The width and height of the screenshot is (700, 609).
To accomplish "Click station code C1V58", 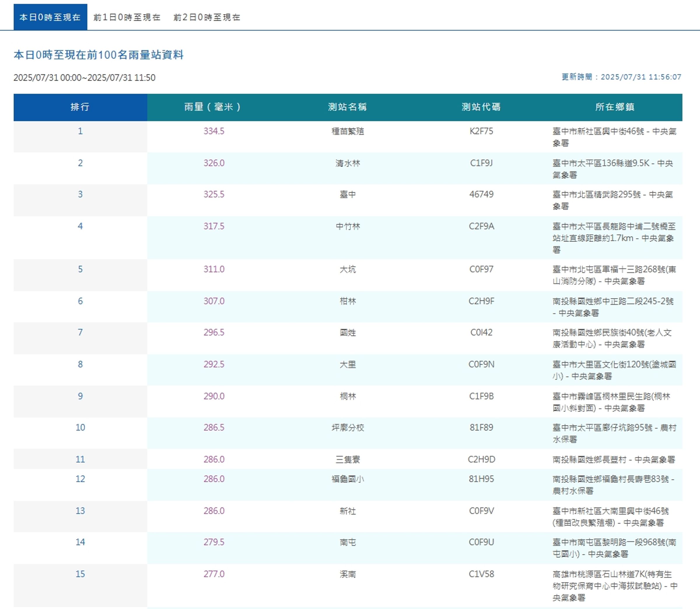I will [x=482, y=574].
